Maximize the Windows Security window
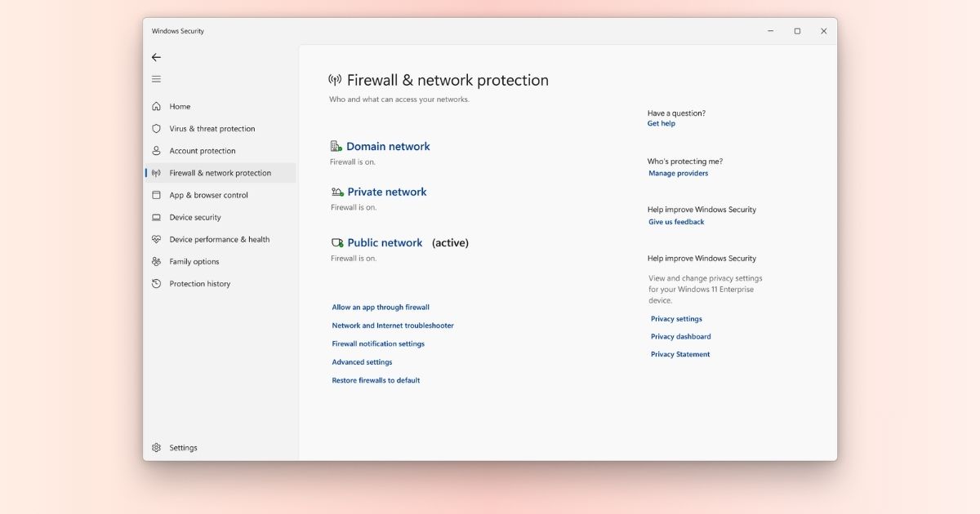 pos(797,31)
